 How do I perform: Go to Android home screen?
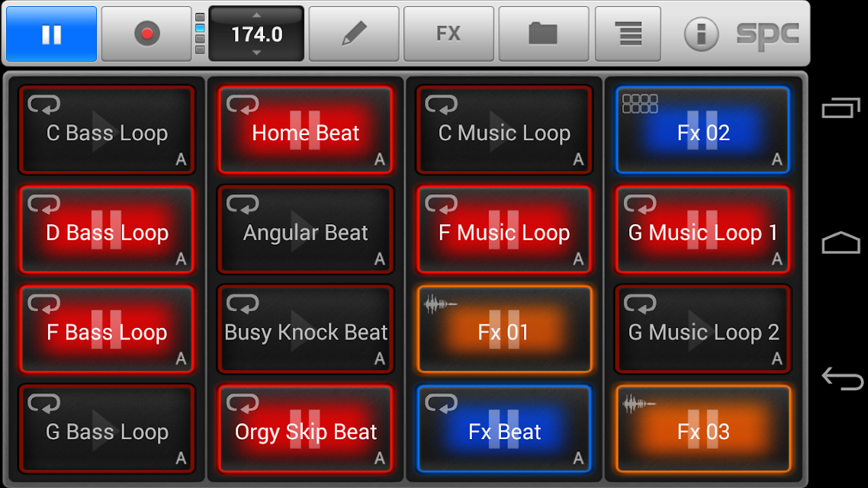point(841,242)
